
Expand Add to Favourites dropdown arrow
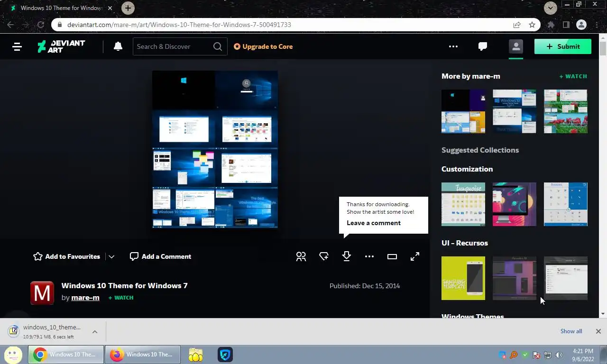(111, 256)
